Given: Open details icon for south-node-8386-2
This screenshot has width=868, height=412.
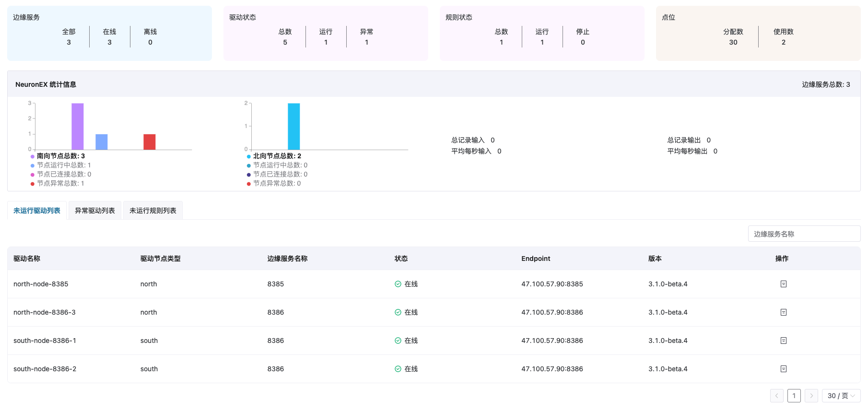Looking at the screenshot, I should tap(783, 369).
